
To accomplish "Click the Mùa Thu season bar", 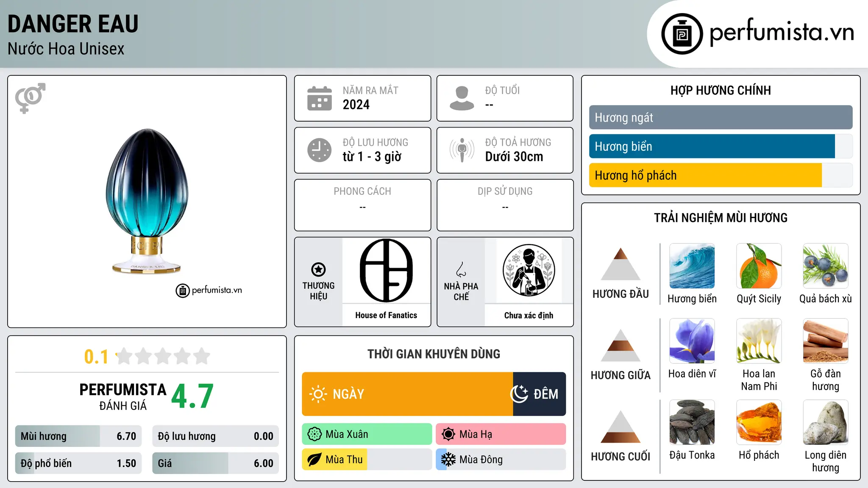I will pos(367,460).
